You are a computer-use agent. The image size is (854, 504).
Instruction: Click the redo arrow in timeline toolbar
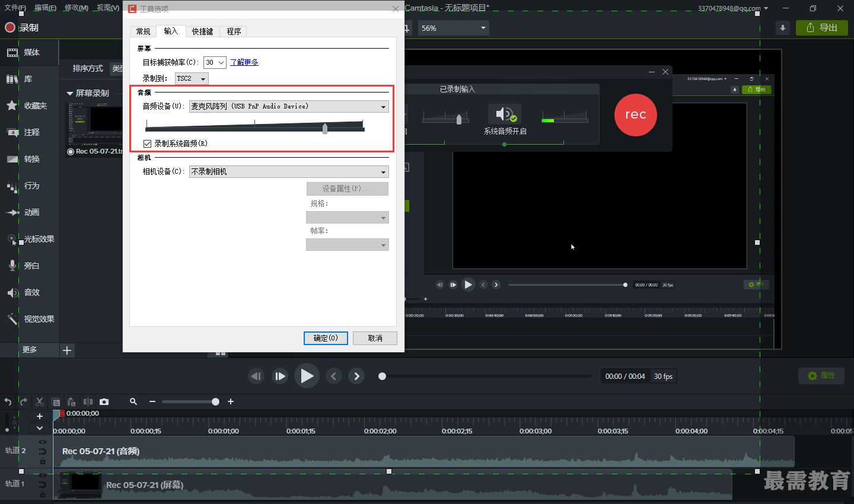click(23, 401)
